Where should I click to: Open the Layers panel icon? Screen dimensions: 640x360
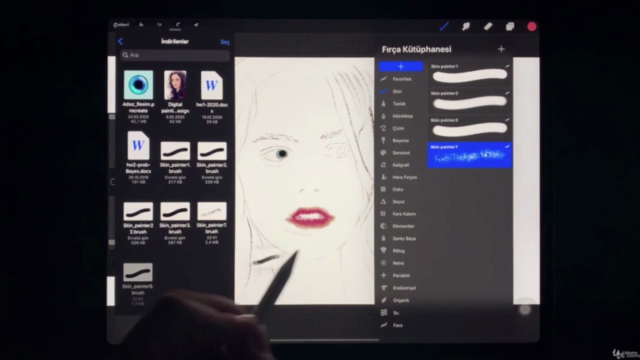point(510,27)
